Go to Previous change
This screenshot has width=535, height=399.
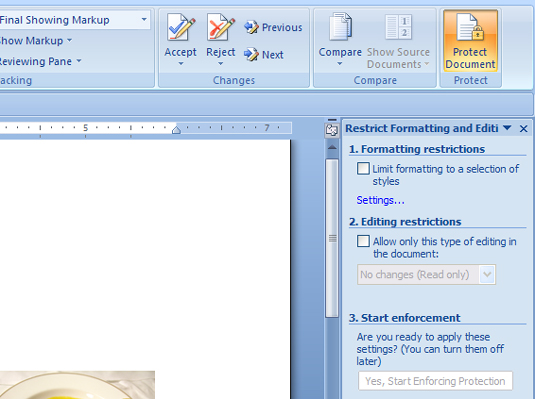pos(273,27)
